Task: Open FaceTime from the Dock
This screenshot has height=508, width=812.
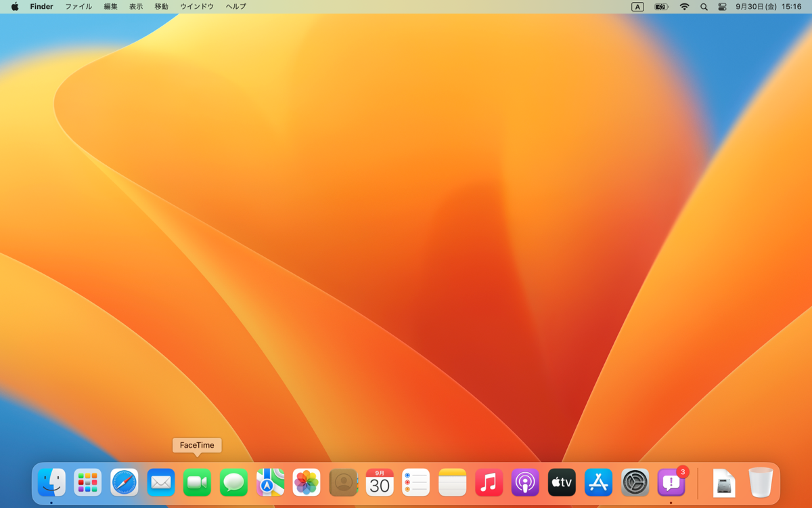Action: [197, 483]
